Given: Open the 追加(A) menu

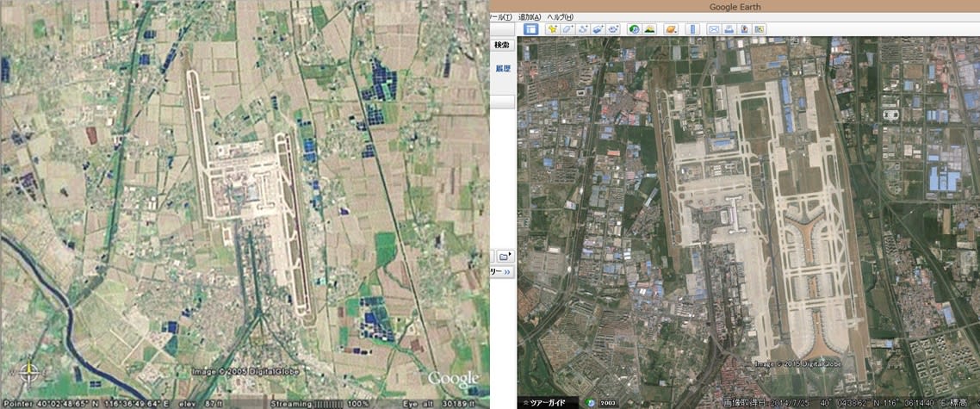Looking at the screenshot, I should [530, 17].
